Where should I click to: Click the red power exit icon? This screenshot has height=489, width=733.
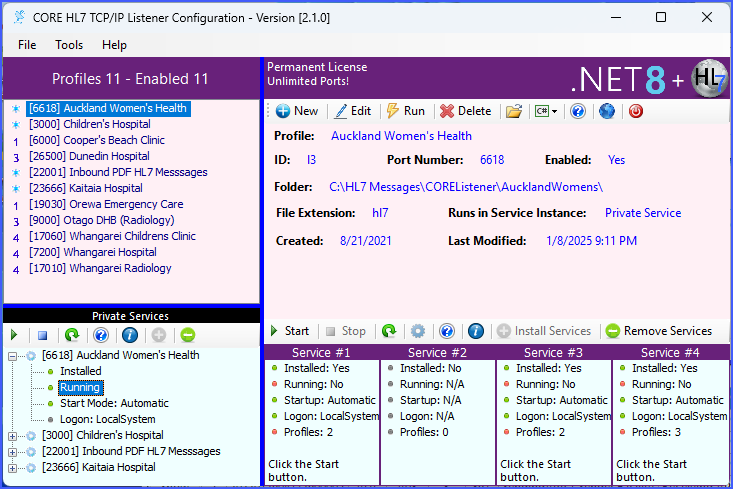click(636, 111)
